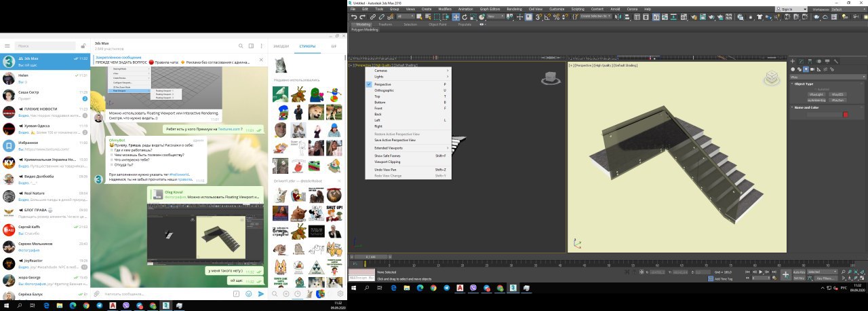The width and height of the screenshot is (868, 311).
Task: Open the selection filter All dropdown
Action: (406, 16)
